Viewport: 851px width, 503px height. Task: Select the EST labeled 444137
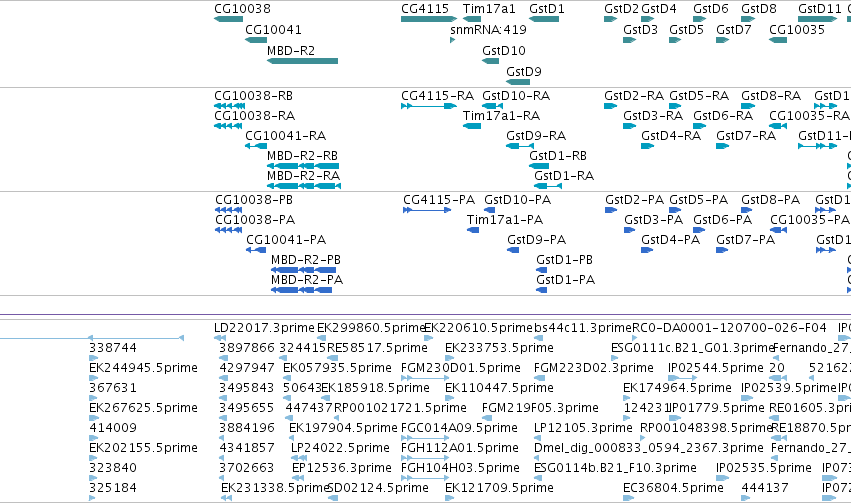tap(765, 489)
